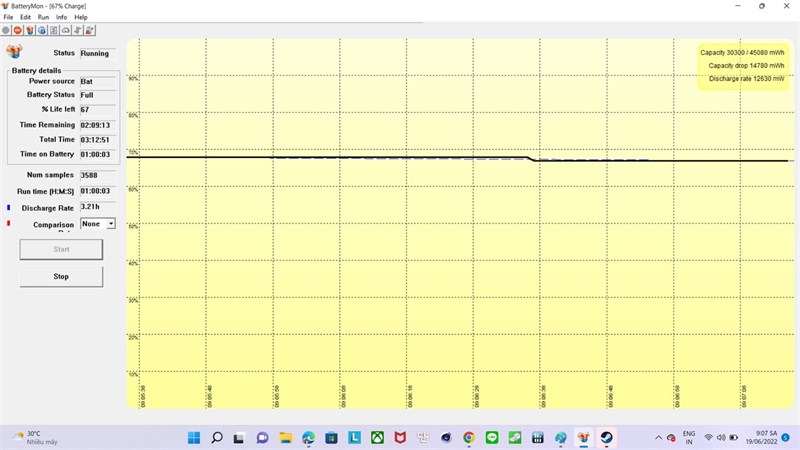Click the Capacity 30300 / 45080 mWh readout

point(742,53)
